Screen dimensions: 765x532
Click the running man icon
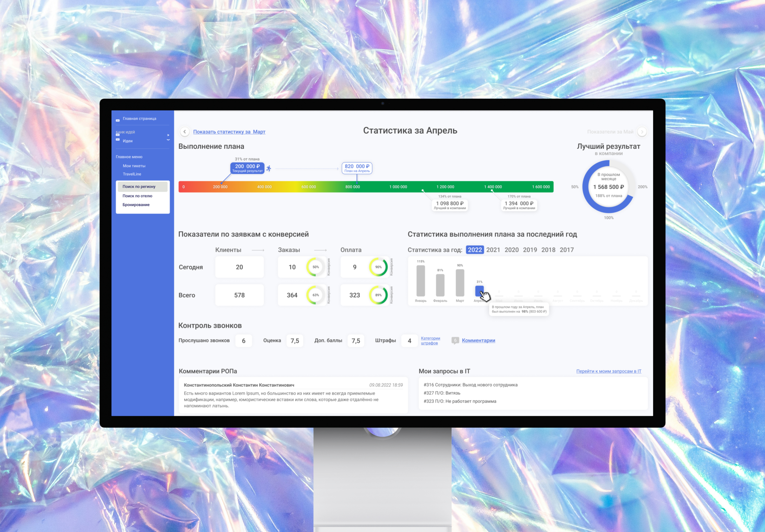[269, 168]
